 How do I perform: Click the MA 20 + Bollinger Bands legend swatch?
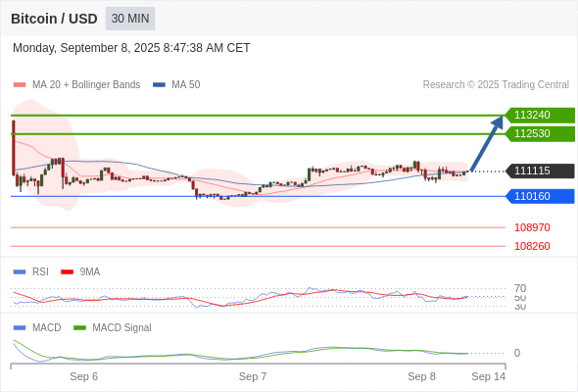[20, 85]
